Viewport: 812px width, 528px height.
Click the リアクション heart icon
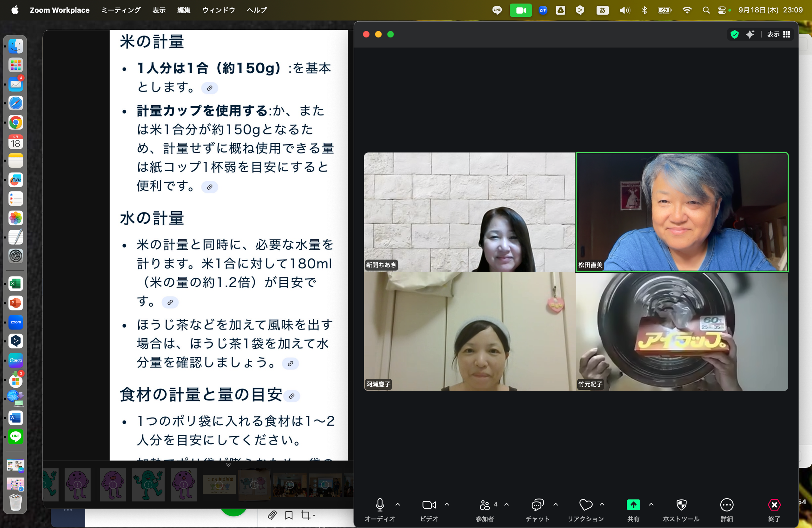pyautogui.click(x=586, y=505)
